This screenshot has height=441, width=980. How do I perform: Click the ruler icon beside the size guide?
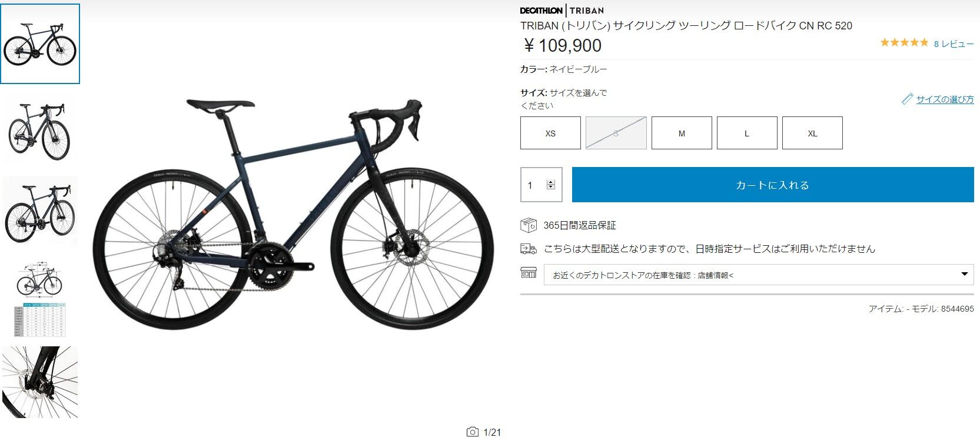907,99
